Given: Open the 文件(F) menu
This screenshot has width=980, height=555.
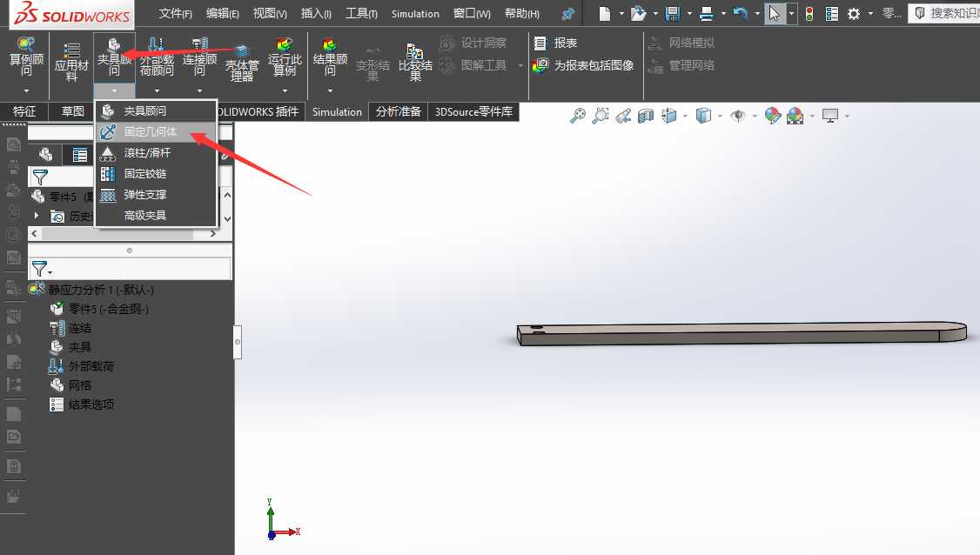Looking at the screenshot, I should [x=175, y=13].
